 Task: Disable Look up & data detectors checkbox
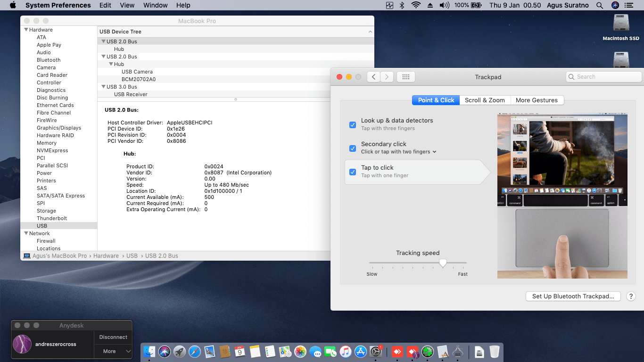353,125
